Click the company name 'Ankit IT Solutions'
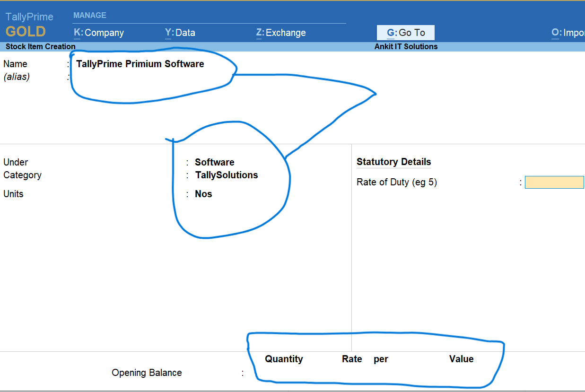The image size is (585, 392). point(406,46)
